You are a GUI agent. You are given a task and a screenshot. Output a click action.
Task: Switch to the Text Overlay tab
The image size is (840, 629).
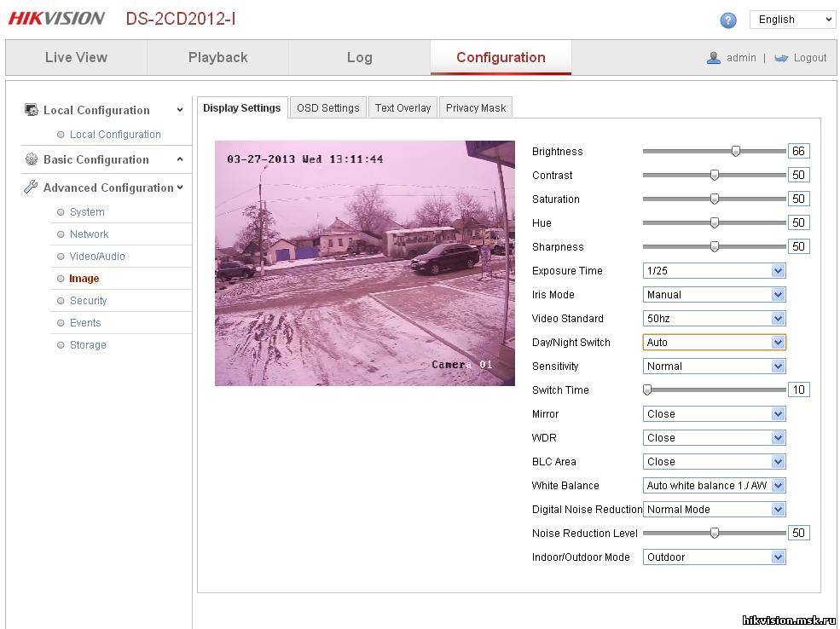pyautogui.click(x=403, y=107)
